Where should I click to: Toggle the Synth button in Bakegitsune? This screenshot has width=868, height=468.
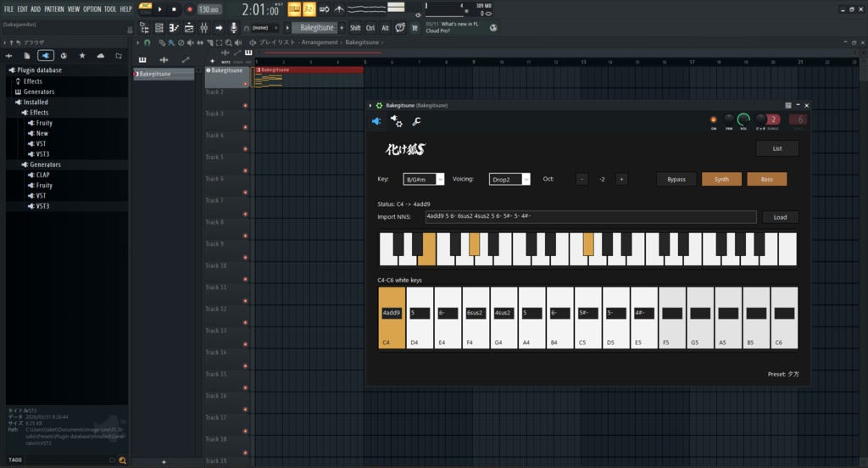(721, 179)
